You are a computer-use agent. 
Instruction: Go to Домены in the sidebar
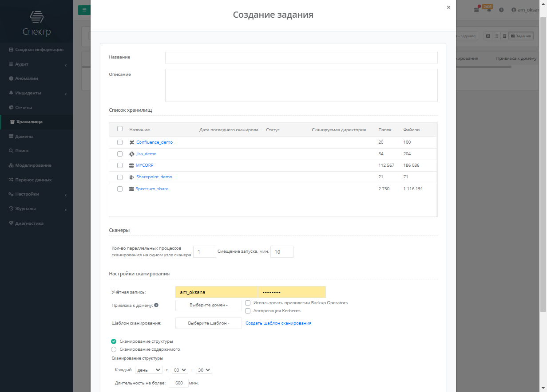click(24, 137)
